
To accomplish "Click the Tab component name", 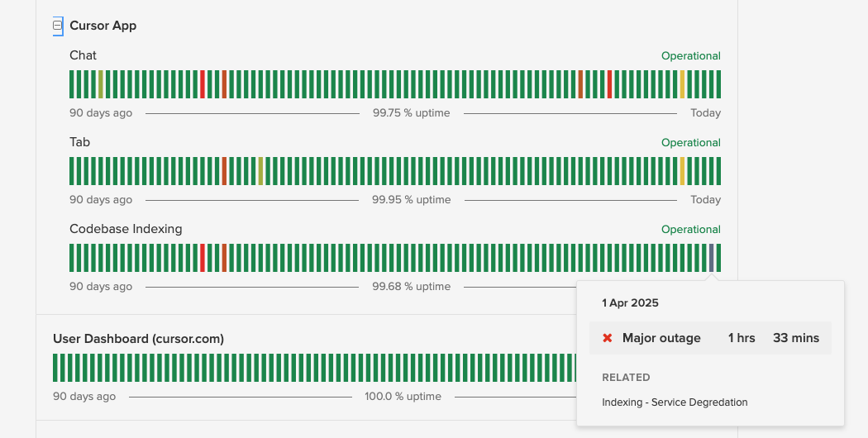I will coord(79,142).
